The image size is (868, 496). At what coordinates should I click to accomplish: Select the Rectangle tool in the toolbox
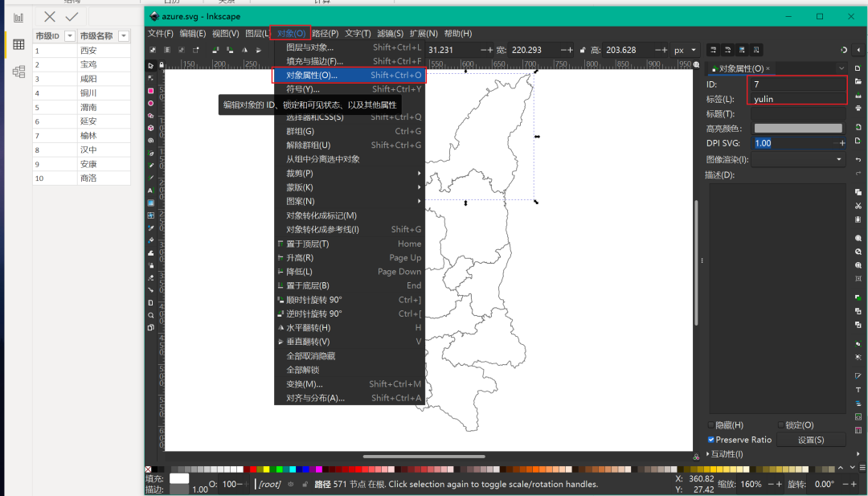point(150,92)
